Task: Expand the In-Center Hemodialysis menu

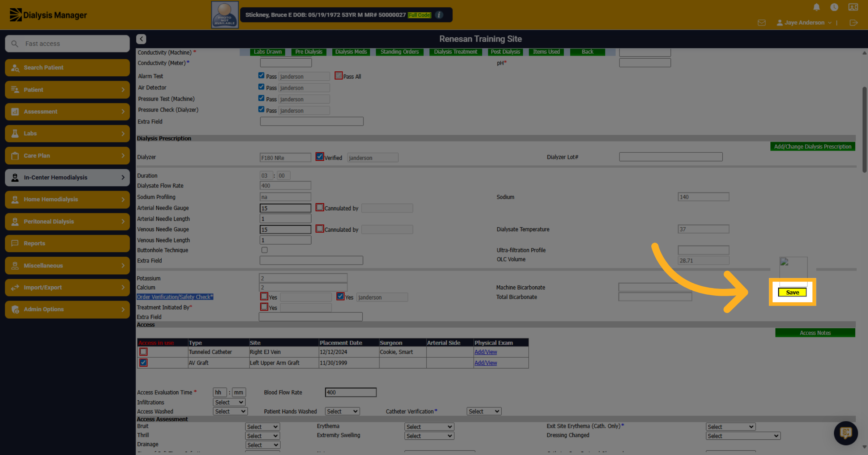Action: coord(67,177)
